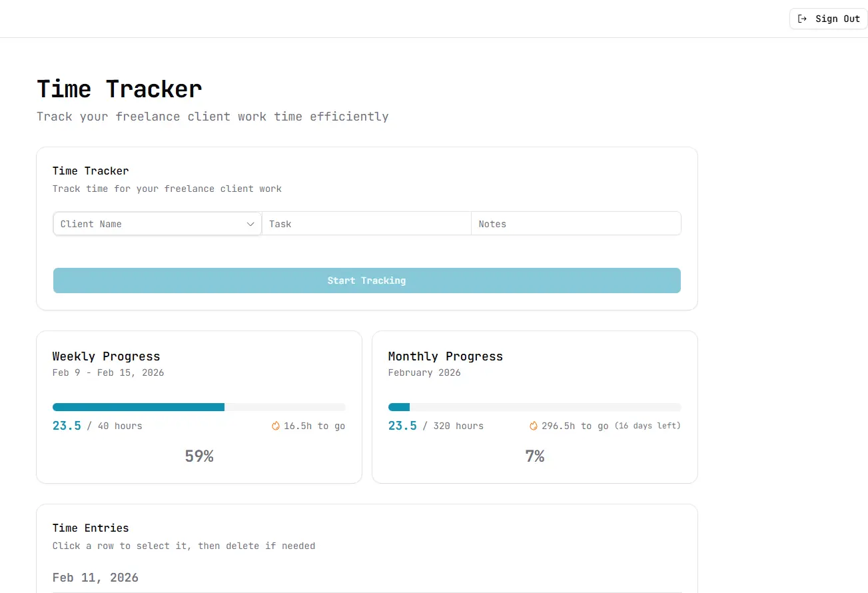
Task: Click the weekly progress bar
Action: pos(199,406)
